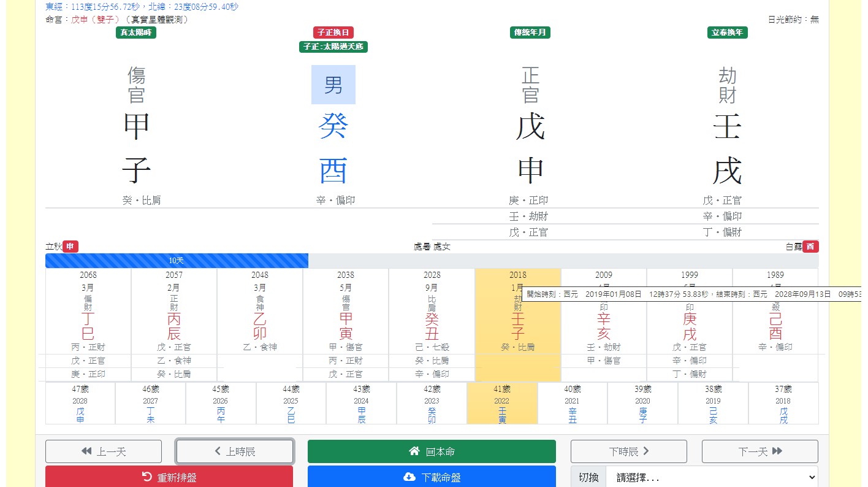Jump to next day with 下一天 button
Image resolution: width=868 pixels, height=487 pixels.
(x=760, y=451)
